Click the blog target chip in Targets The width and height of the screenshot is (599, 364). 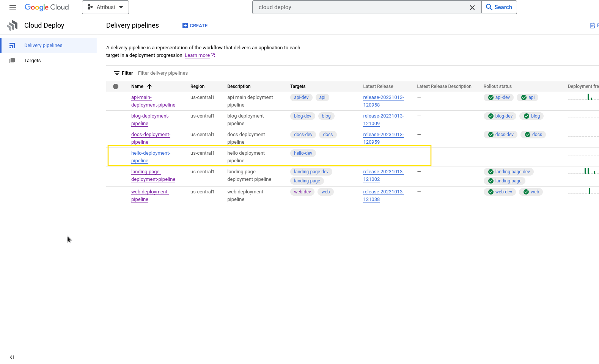click(x=326, y=116)
